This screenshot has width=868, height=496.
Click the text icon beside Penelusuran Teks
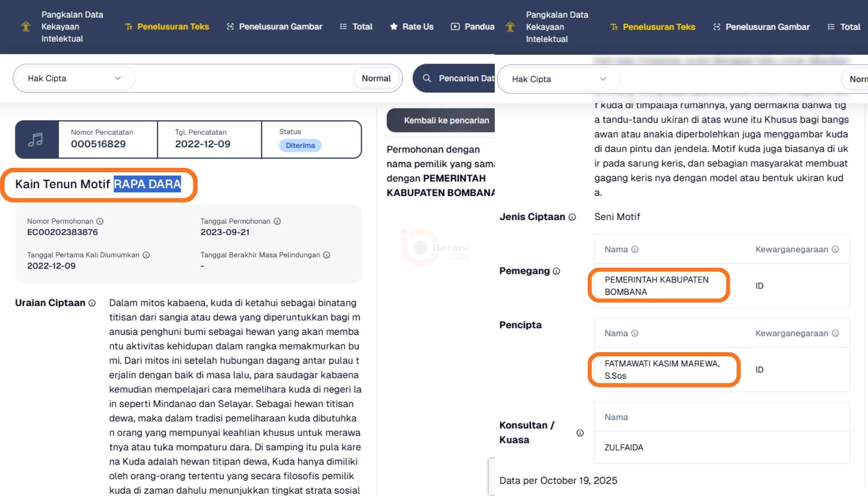point(129,26)
